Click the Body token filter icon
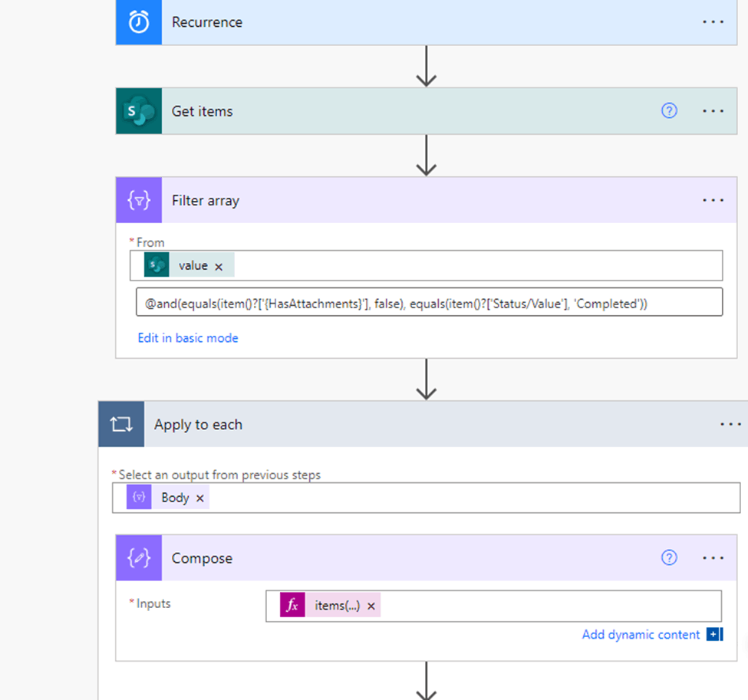 coord(139,498)
